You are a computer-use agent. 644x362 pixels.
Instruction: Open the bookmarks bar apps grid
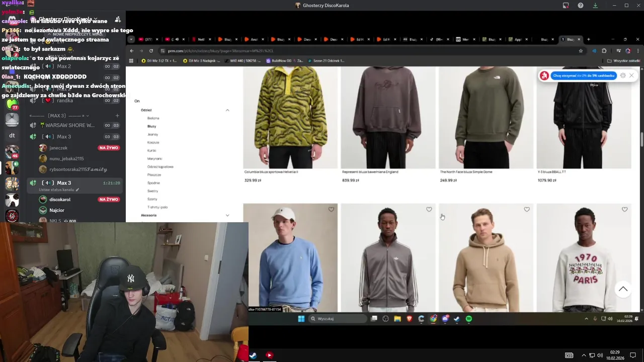(131, 61)
